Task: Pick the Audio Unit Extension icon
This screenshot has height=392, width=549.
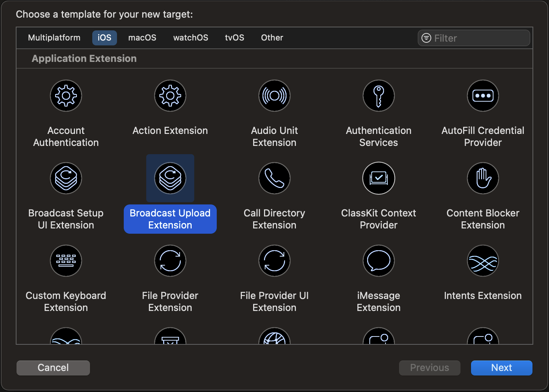Action: coord(274,96)
